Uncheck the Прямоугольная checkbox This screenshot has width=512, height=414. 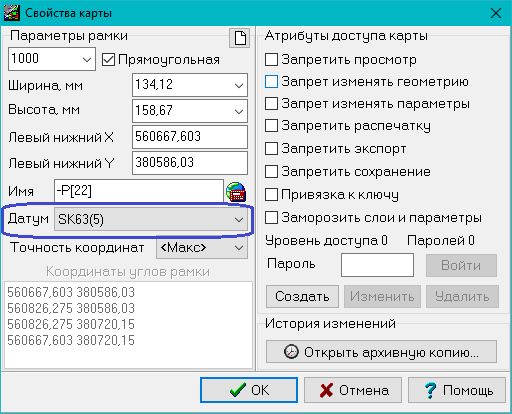coord(108,60)
